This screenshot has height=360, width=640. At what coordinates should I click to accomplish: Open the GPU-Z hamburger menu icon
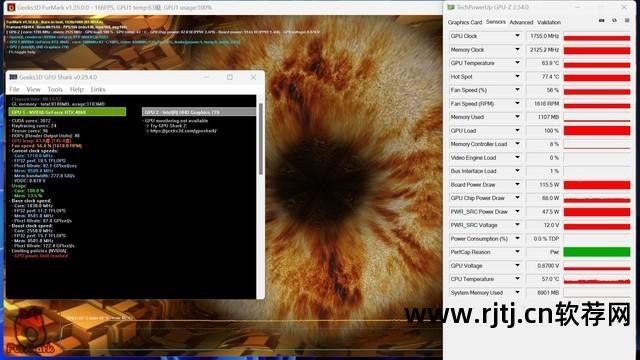pyautogui.click(x=627, y=20)
